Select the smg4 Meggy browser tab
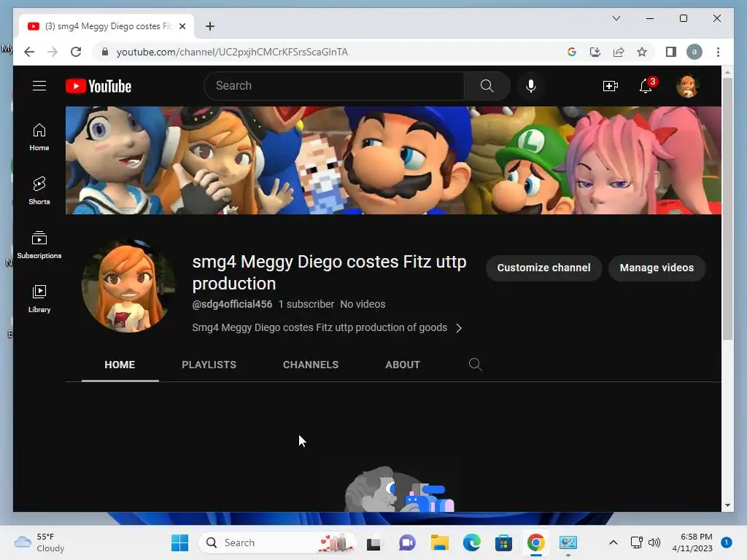The height and width of the screenshot is (560, 747). pos(107,26)
